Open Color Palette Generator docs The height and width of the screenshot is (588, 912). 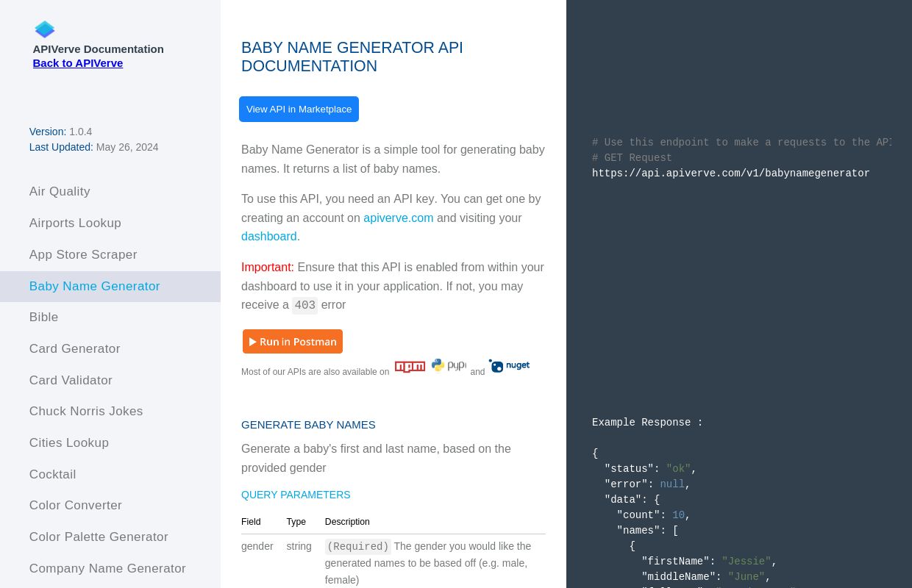[x=110, y=537]
